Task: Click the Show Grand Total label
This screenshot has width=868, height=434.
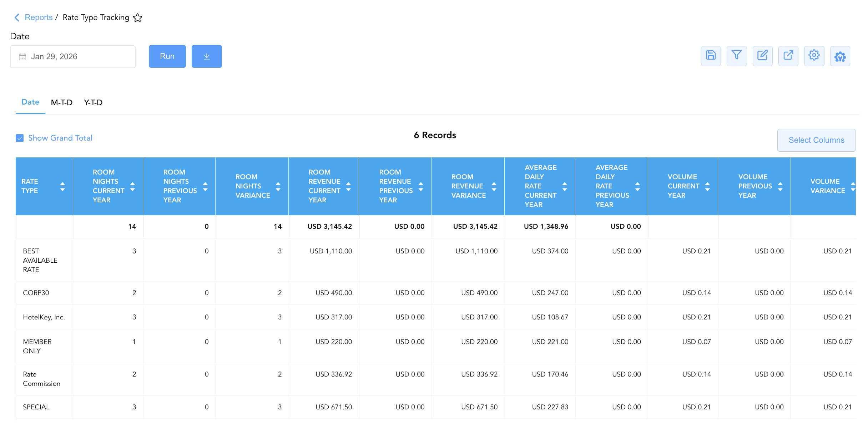Action: tap(60, 138)
